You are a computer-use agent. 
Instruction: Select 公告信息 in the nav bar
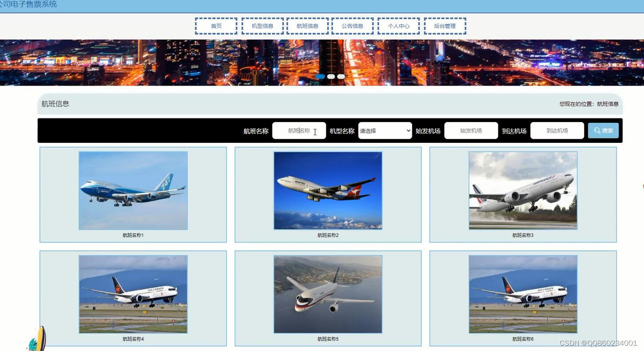[x=352, y=26]
